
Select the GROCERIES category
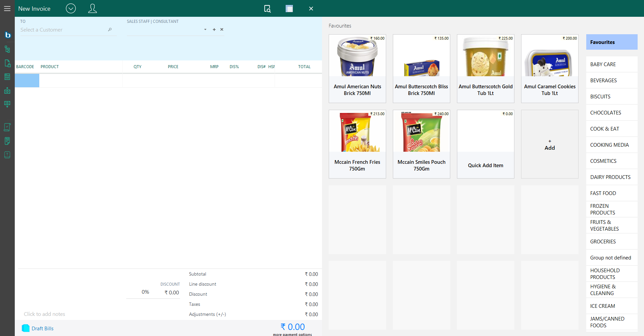pyautogui.click(x=612, y=241)
